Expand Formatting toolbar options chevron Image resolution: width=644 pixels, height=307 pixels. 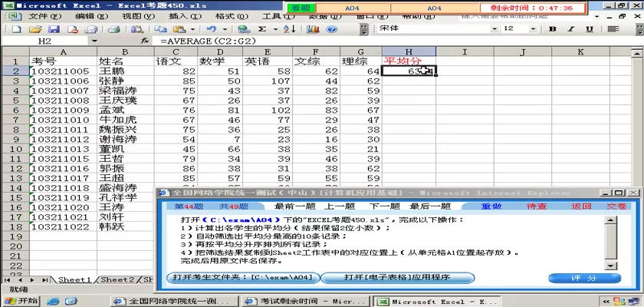[x=640, y=29]
